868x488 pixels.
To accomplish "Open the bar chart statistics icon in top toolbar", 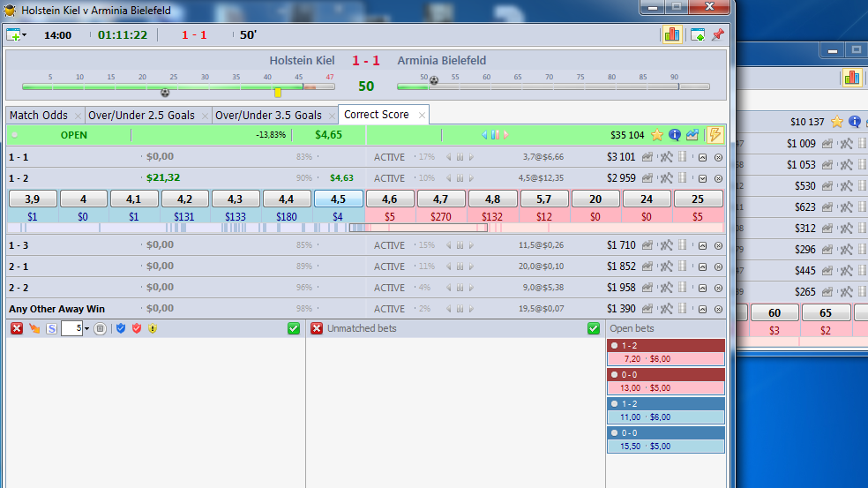I will [x=672, y=35].
